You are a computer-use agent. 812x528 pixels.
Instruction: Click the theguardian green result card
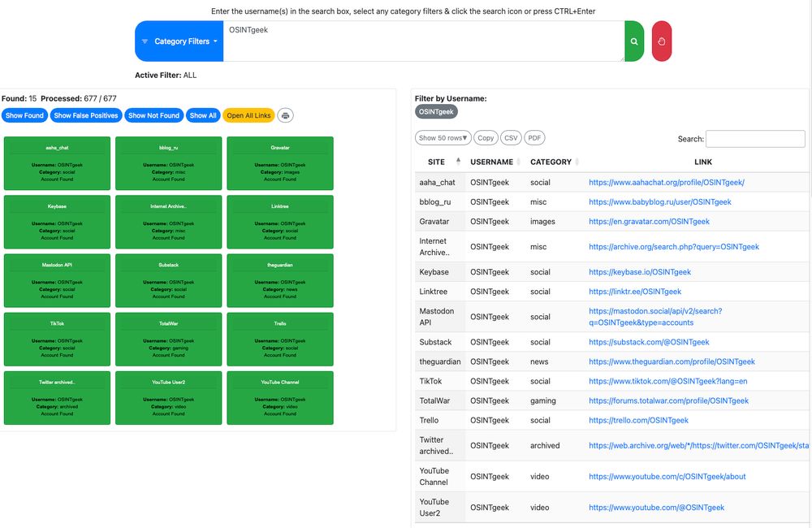point(280,280)
